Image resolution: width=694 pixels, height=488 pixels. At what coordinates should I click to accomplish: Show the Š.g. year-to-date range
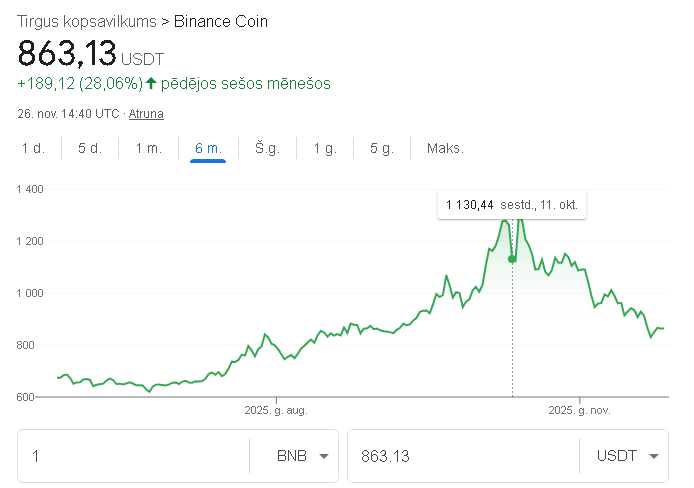[267, 149]
